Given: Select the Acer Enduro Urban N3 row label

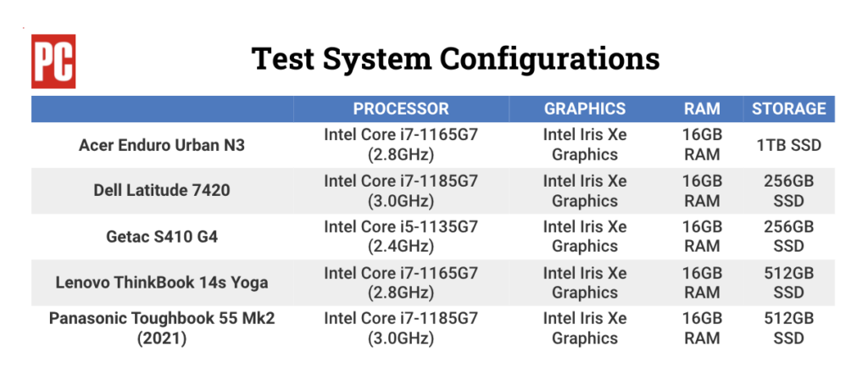Looking at the screenshot, I should coord(162,145).
